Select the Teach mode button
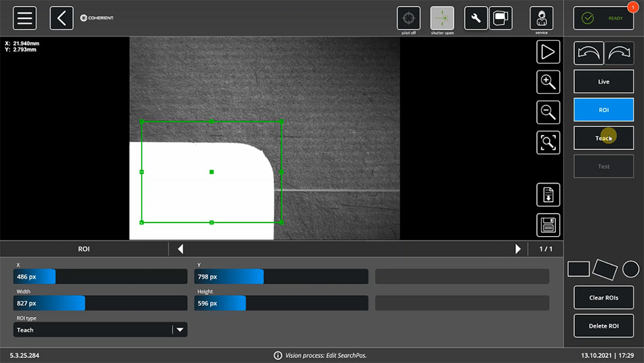The image size is (644, 363). [x=603, y=138]
